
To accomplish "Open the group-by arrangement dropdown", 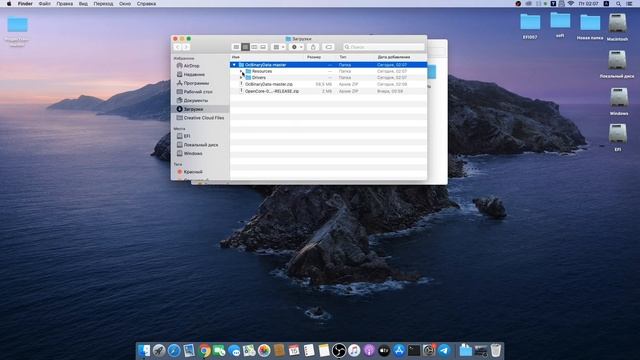I will click(x=279, y=47).
